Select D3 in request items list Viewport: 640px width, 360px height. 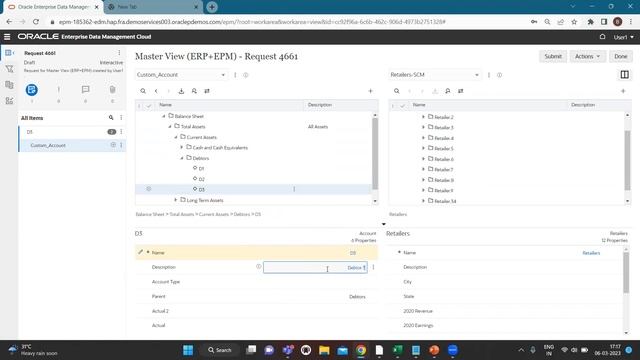pos(29,132)
